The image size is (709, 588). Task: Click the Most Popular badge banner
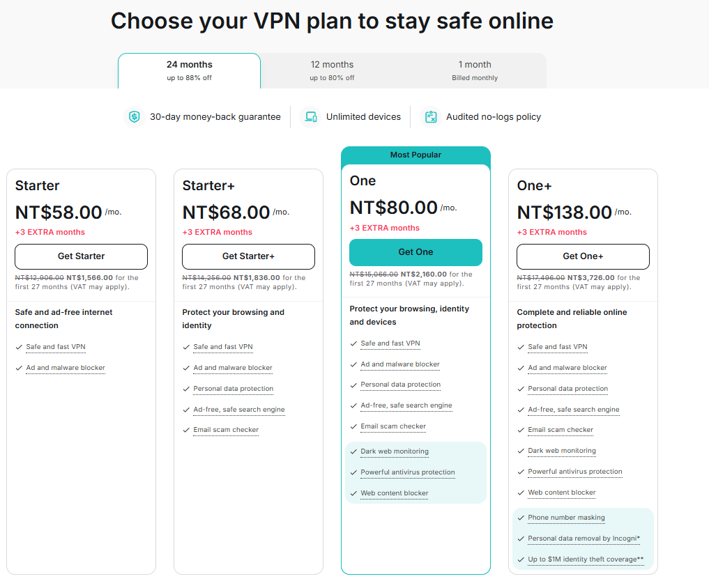pos(416,155)
